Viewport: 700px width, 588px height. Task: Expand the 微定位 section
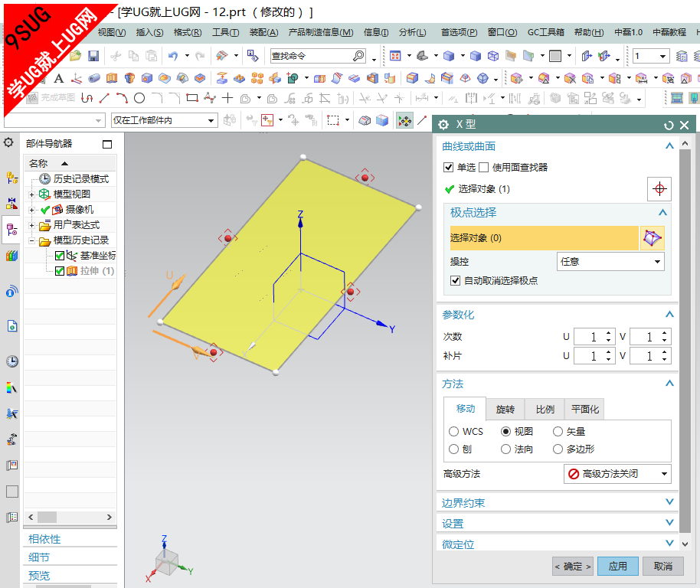669,544
